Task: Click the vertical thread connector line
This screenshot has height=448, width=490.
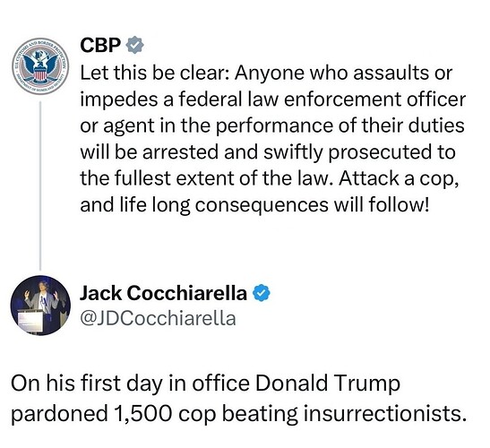Action: [x=40, y=185]
